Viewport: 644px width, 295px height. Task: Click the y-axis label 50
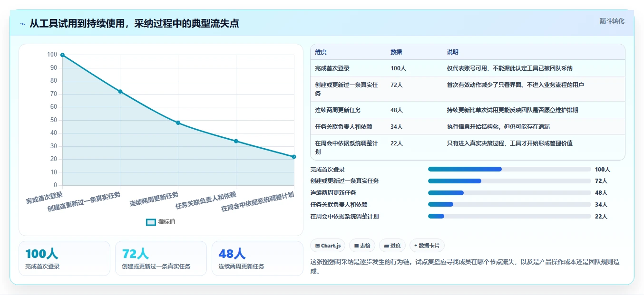[53, 120]
